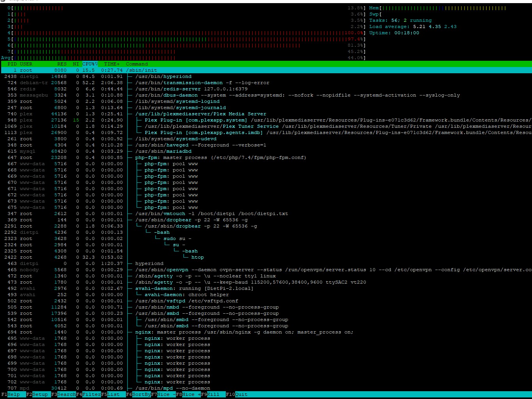Click the F1 Help button
The width and height of the screenshot is (532, 399).
(11, 394)
